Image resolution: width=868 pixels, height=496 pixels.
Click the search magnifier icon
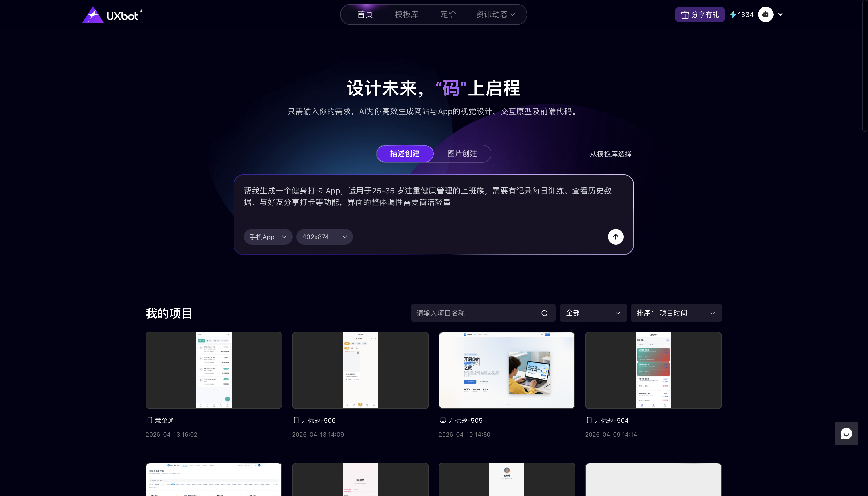tap(544, 313)
